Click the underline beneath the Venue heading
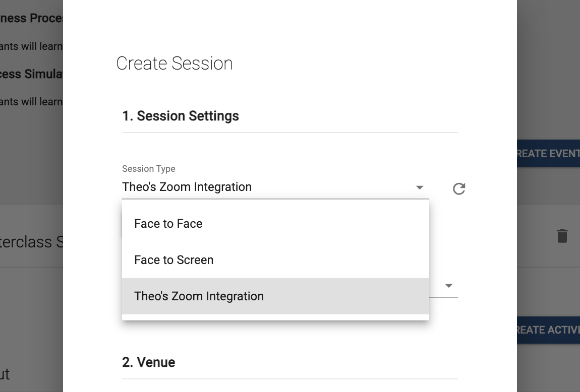The image size is (580, 392). pyautogui.click(x=289, y=378)
